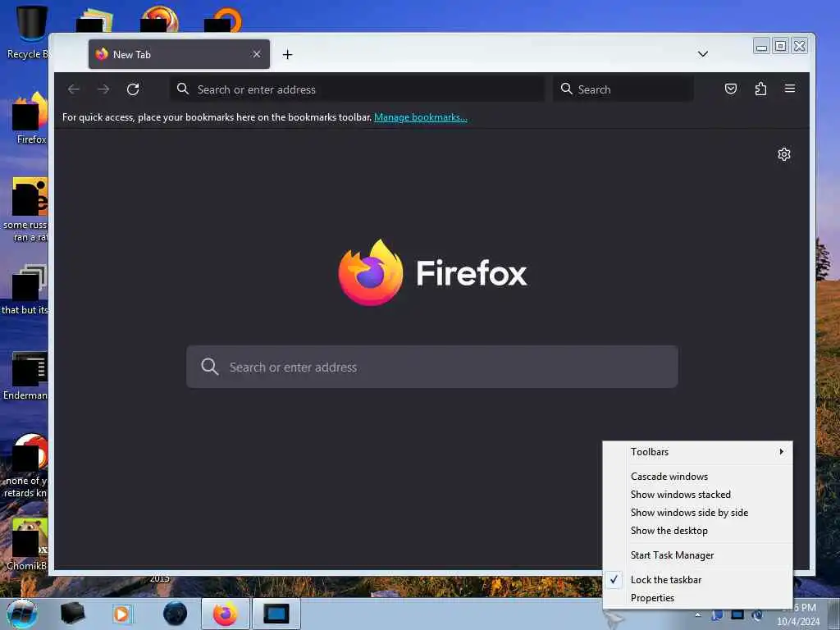840x630 pixels.
Task: Launch Start Task Manager entry
Action: [697, 555]
